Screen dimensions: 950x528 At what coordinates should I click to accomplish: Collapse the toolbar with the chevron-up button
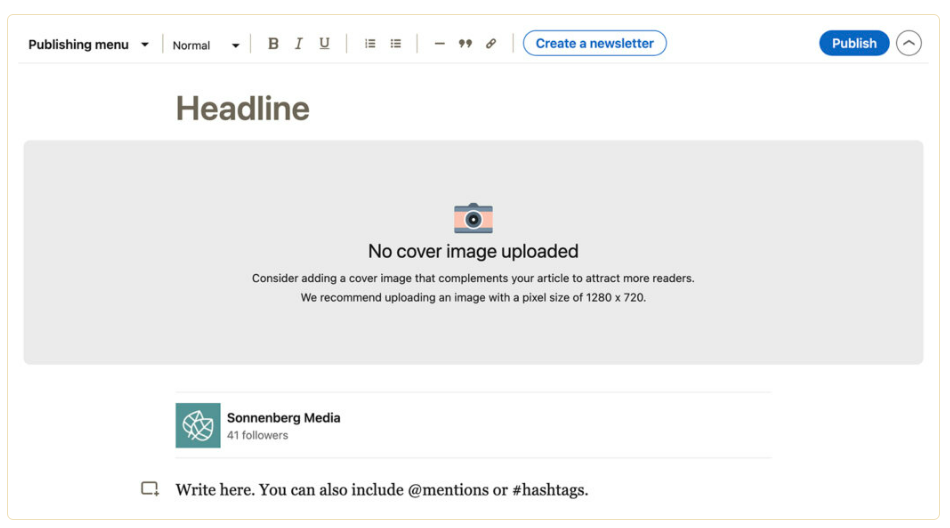point(908,44)
